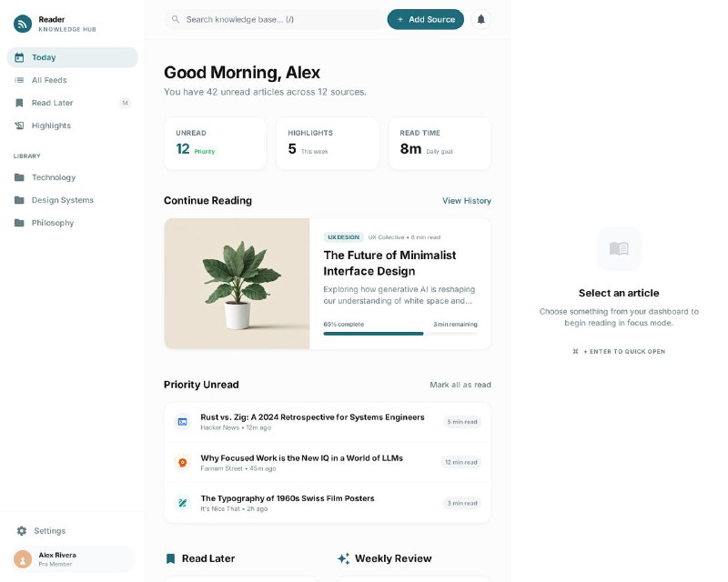
Task: Click the It's Nice That source icon
Action: pos(183,503)
